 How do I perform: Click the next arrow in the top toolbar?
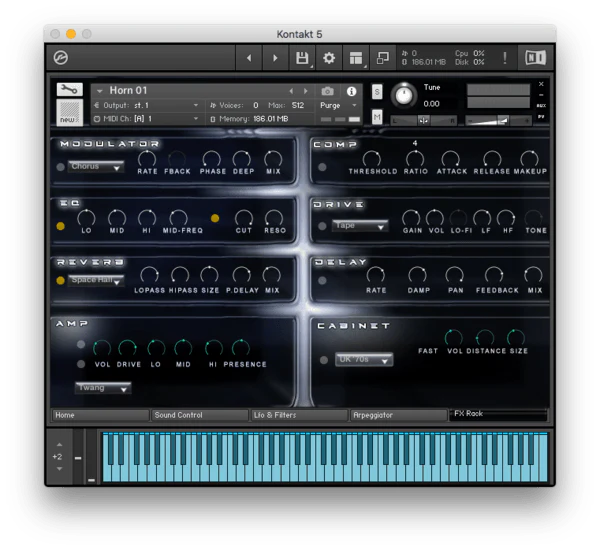tap(275, 58)
